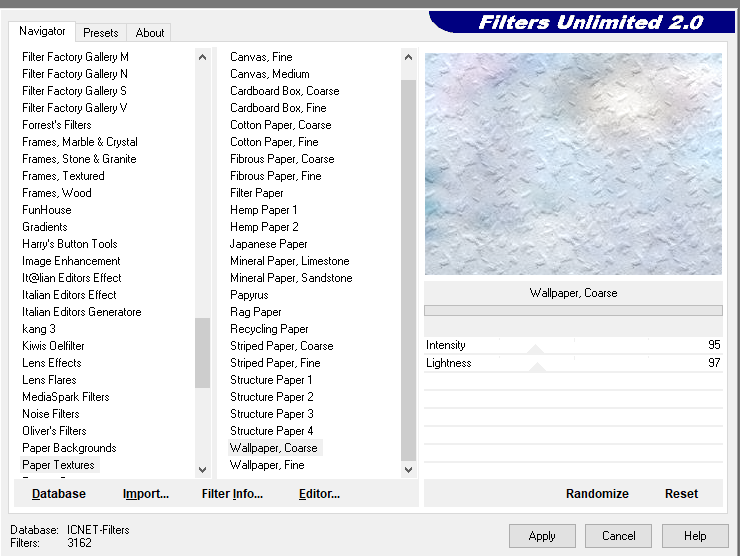740x556 pixels.
Task: Open the Database menu
Action: 58,493
